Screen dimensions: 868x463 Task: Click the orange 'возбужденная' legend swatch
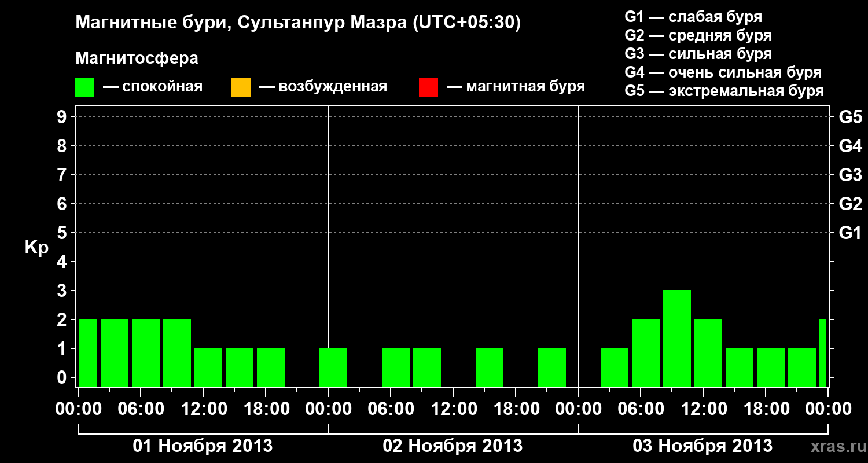click(x=241, y=87)
